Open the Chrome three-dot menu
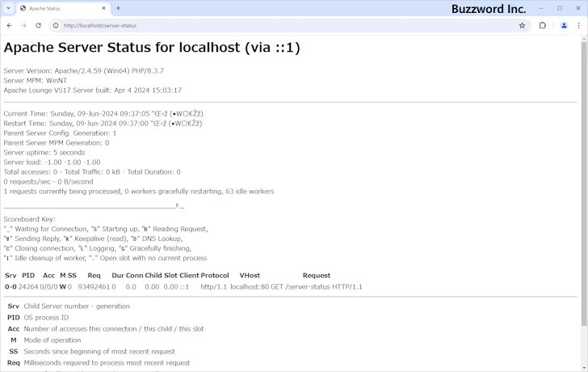This screenshot has height=372, width=588. coord(578,26)
